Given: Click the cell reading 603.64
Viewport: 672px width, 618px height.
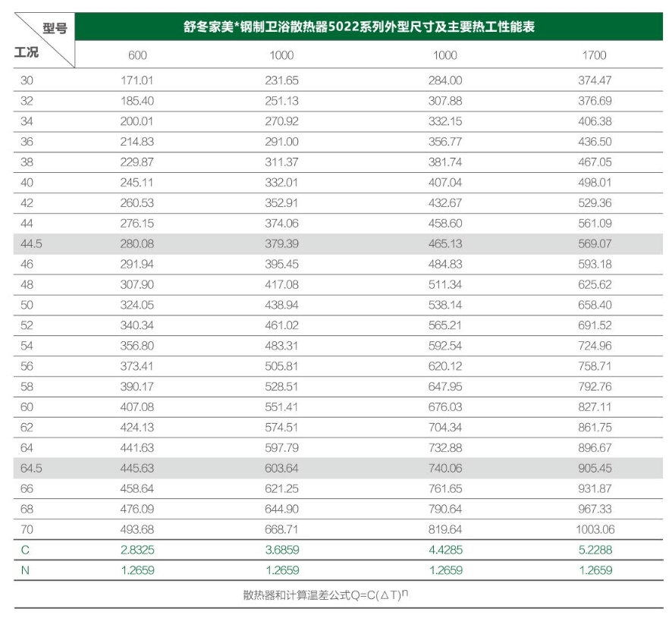Looking at the screenshot, I should [x=281, y=469].
